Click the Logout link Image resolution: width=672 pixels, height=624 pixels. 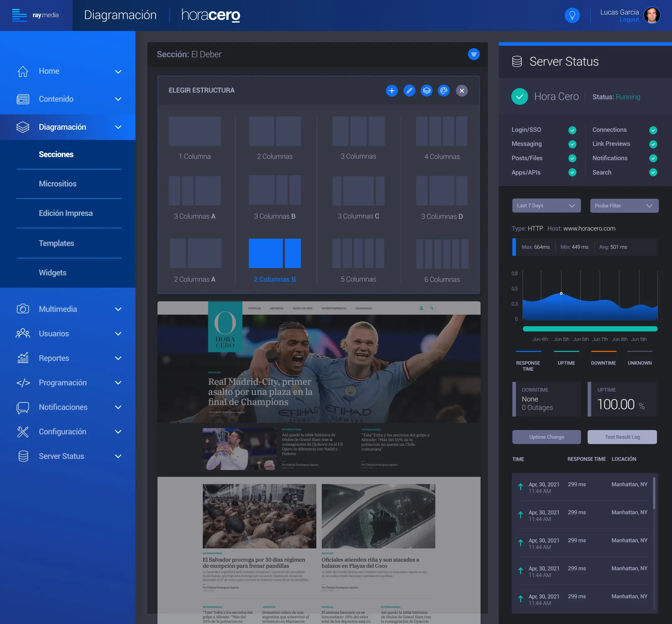(629, 19)
